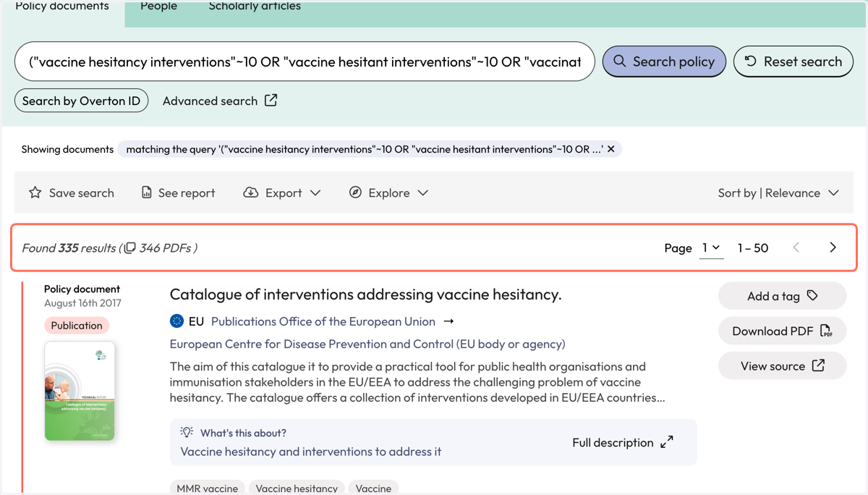Click the expand arrows icon beside Full description
Image resolution: width=868 pixels, height=495 pixels.
(667, 442)
